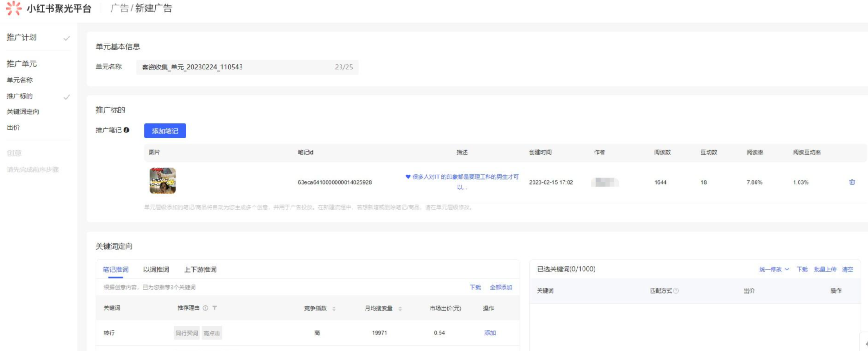Viewport: 868px width, 351px height.
Task: Click 清空 to clear selected keywords
Action: pos(848,269)
